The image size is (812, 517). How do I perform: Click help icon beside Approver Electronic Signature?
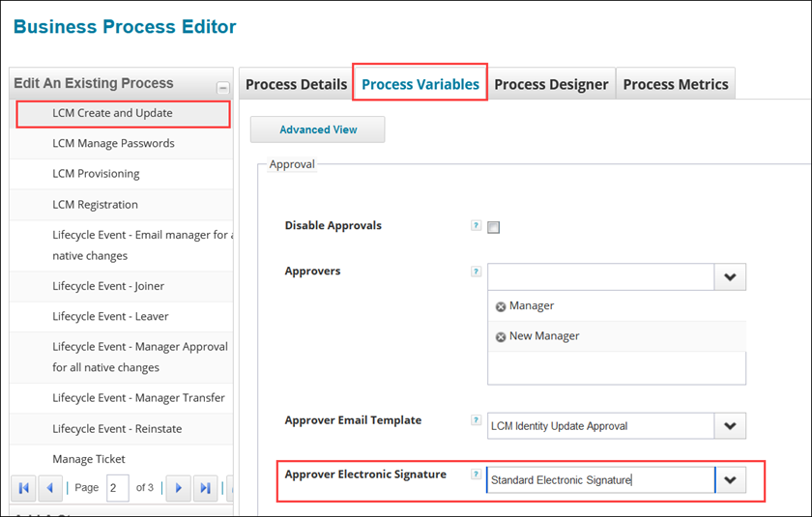476,474
